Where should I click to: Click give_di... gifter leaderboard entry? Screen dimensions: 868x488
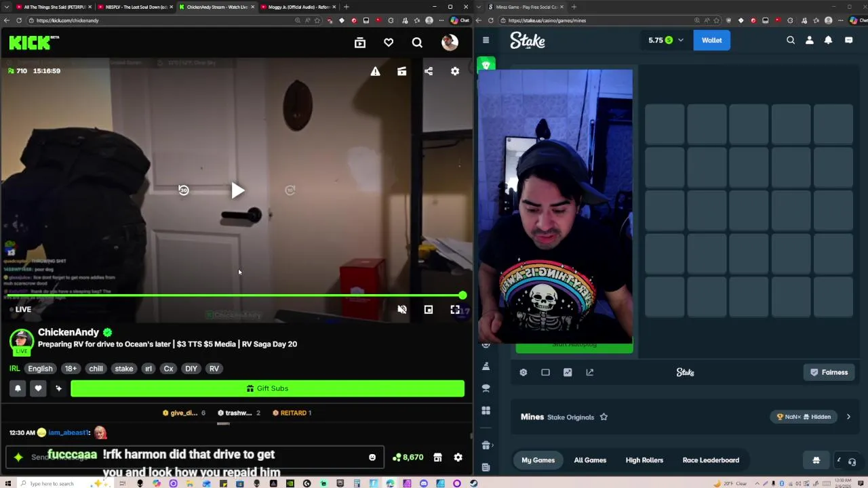click(x=184, y=413)
